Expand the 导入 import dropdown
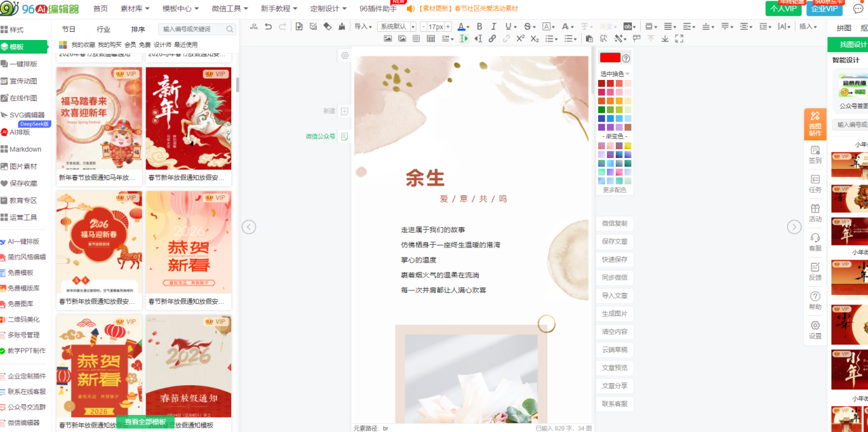Viewport: 868px width, 432px height. pyautogui.click(x=363, y=26)
